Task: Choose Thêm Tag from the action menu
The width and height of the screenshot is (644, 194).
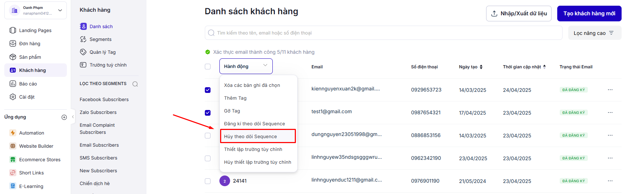Action: pyautogui.click(x=235, y=98)
